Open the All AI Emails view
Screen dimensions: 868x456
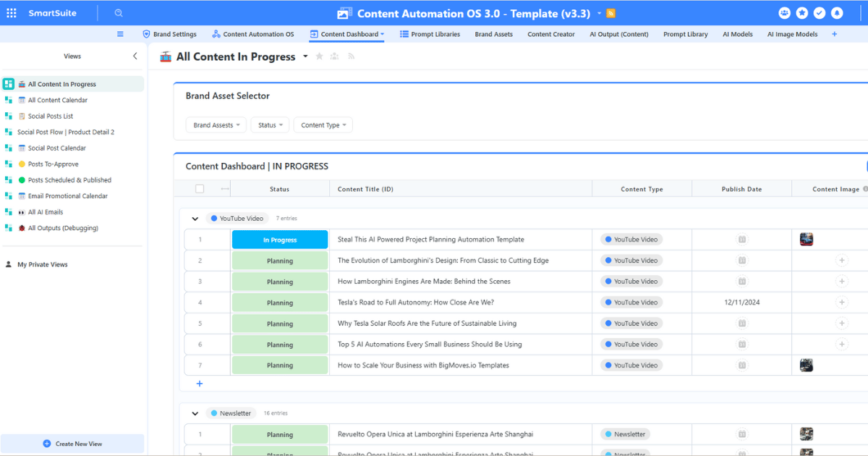(72, 212)
